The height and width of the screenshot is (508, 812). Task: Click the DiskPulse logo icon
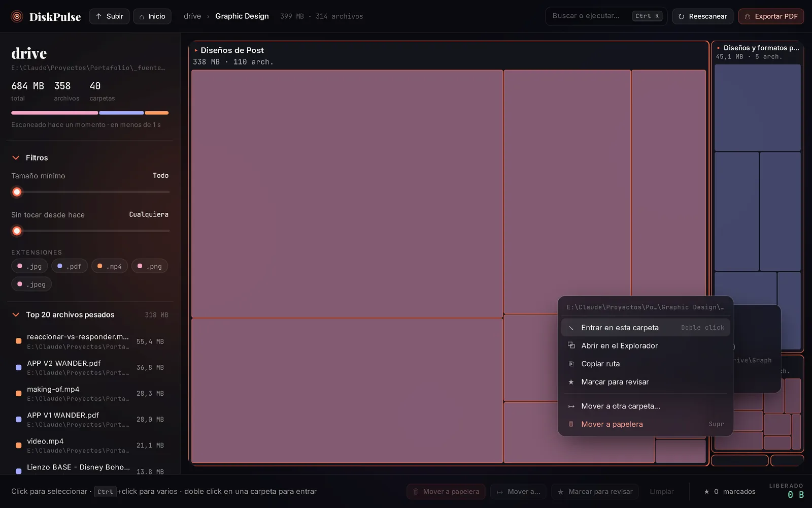pyautogui.click(x=17, y=16)
